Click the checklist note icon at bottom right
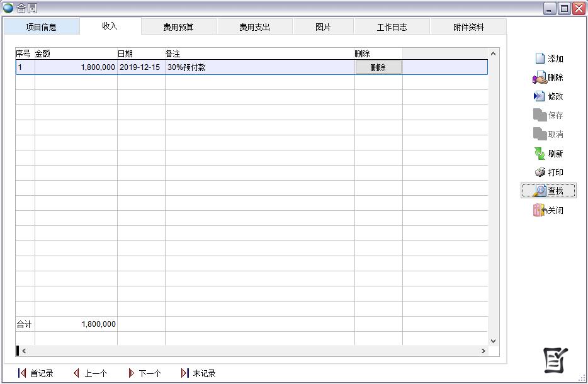 [555, 360]
